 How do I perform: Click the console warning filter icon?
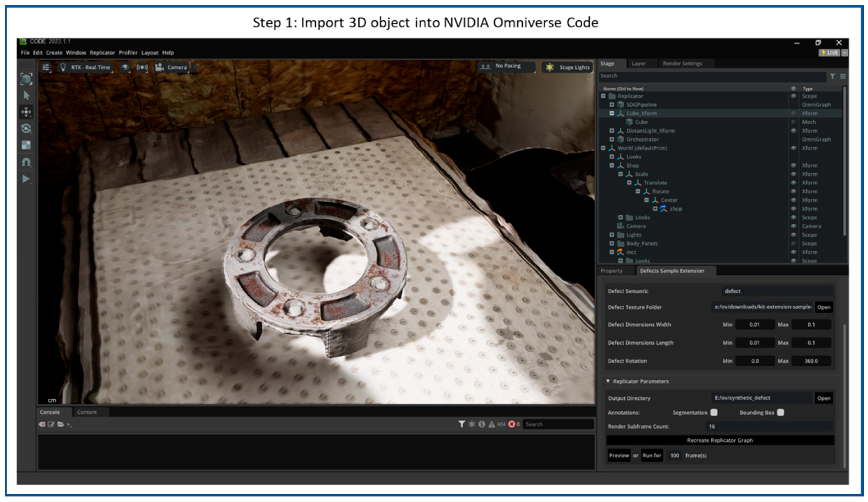point(491,424)
